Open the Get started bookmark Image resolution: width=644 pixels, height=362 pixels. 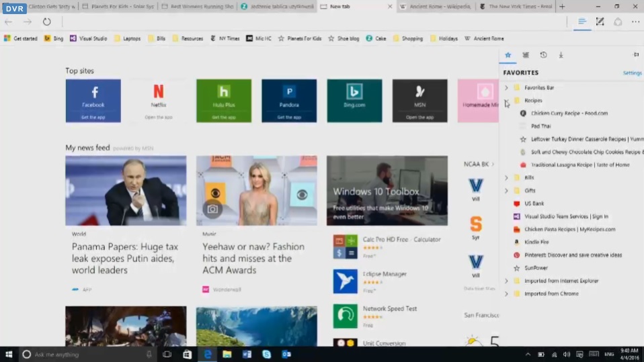(x=21, y=38)
